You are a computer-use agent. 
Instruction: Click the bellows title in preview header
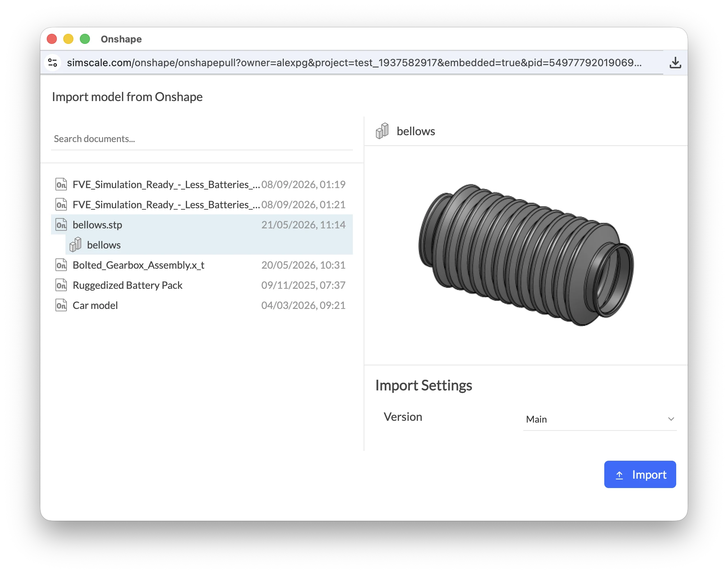point(416,131)
